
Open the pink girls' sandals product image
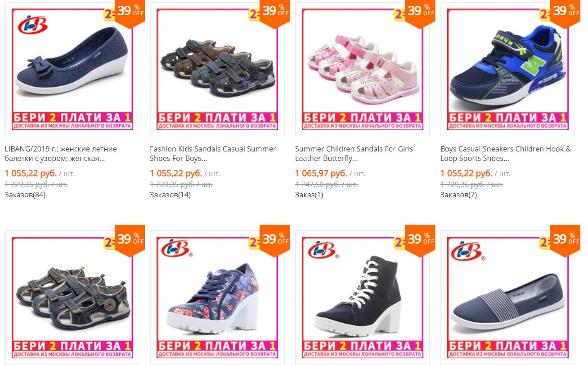[363, 69]
